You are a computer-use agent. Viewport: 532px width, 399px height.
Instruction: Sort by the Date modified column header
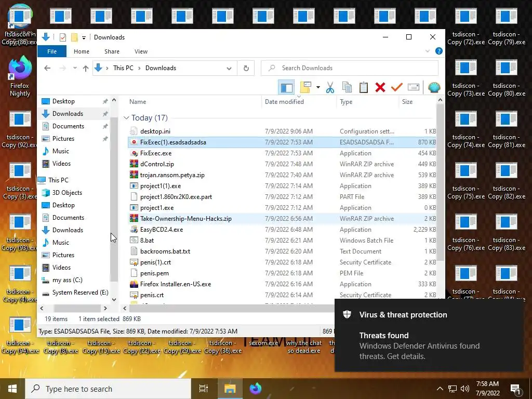click(x=284, y=101)
